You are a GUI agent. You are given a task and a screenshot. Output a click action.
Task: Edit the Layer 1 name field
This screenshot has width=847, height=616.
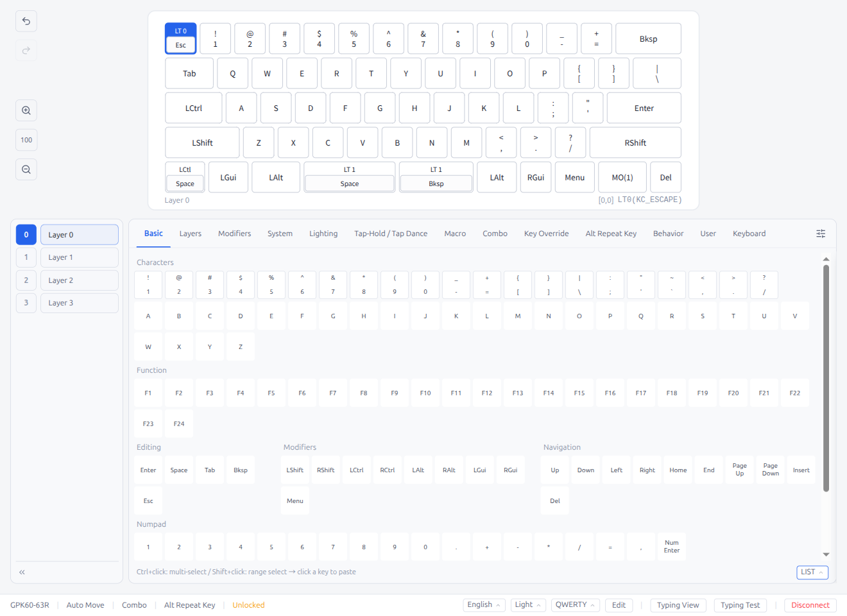coord(80,257)
